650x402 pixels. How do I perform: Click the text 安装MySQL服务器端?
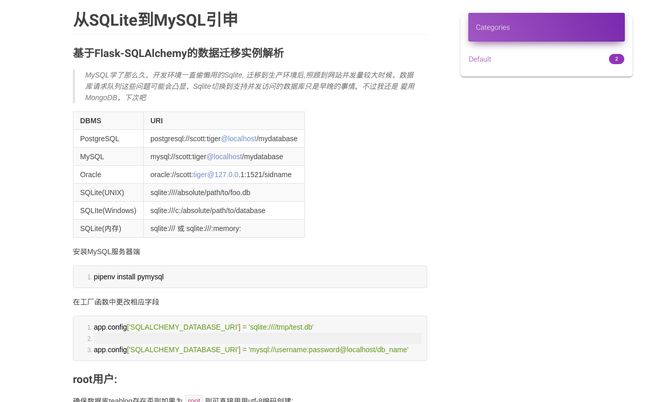(107, 252)
